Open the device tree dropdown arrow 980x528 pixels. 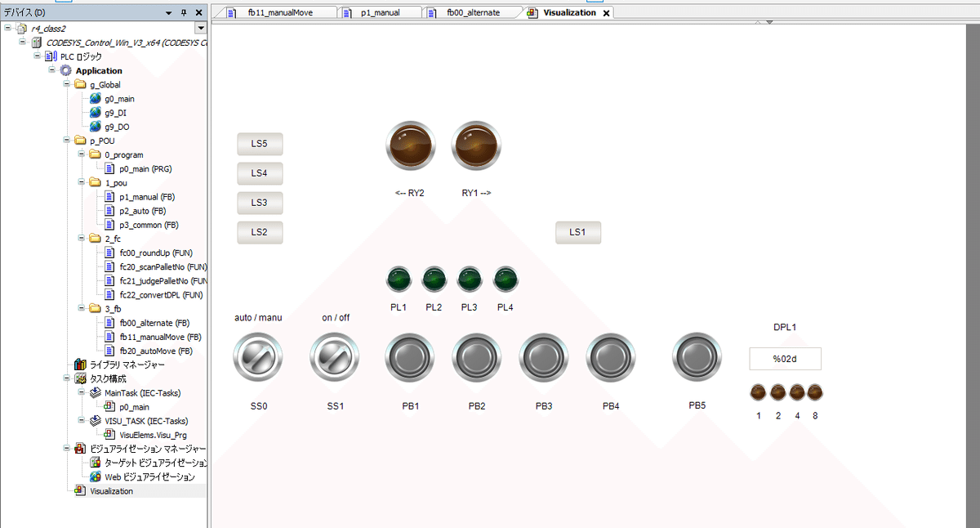pos(201,29)
